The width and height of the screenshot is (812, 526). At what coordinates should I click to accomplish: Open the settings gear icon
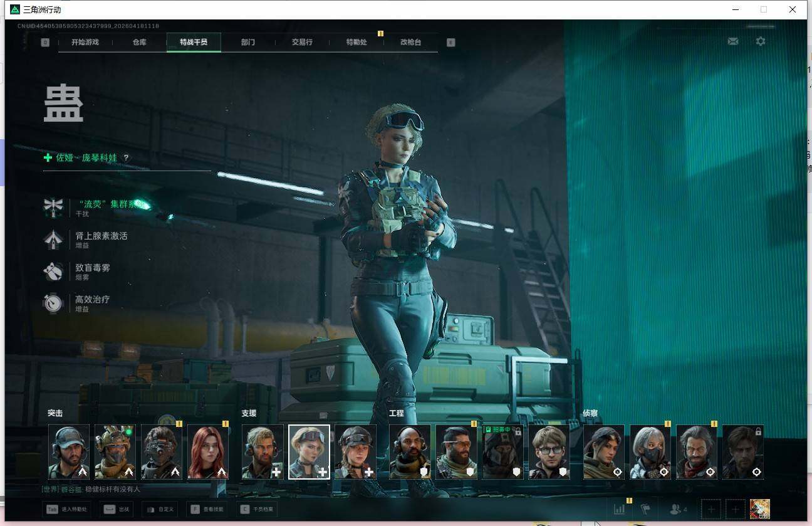coord(760,41)
